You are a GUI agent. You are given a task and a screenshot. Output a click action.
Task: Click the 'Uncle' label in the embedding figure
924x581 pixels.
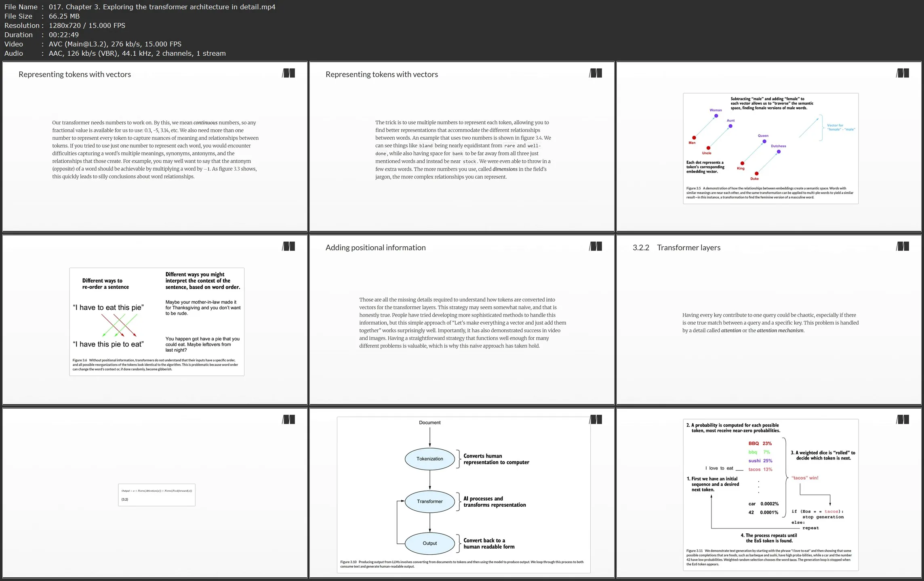(x=707, y=153)
